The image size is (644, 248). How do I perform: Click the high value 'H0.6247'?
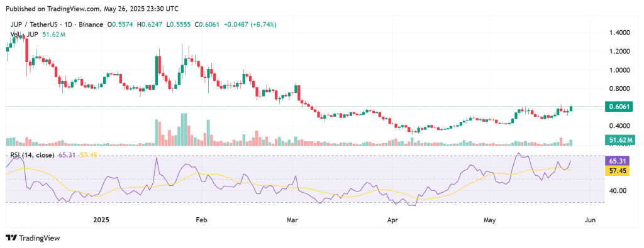150,24
